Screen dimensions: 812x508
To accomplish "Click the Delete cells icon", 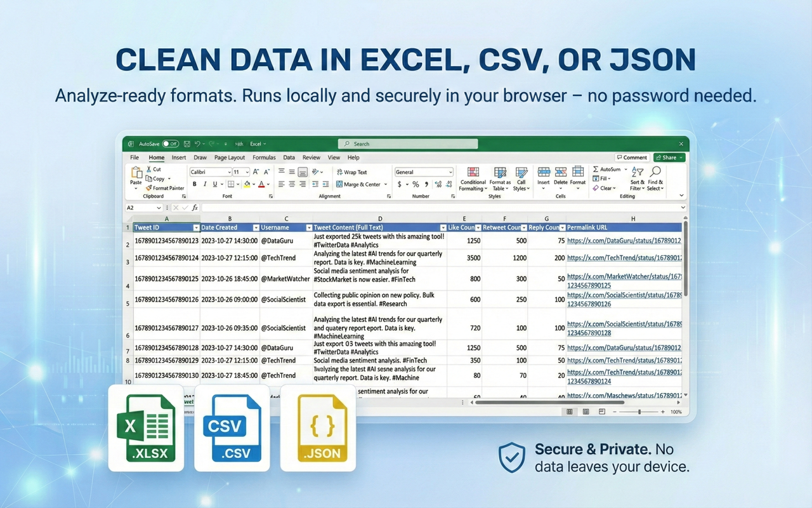I will pyautogui.click(x=561, y=172).
